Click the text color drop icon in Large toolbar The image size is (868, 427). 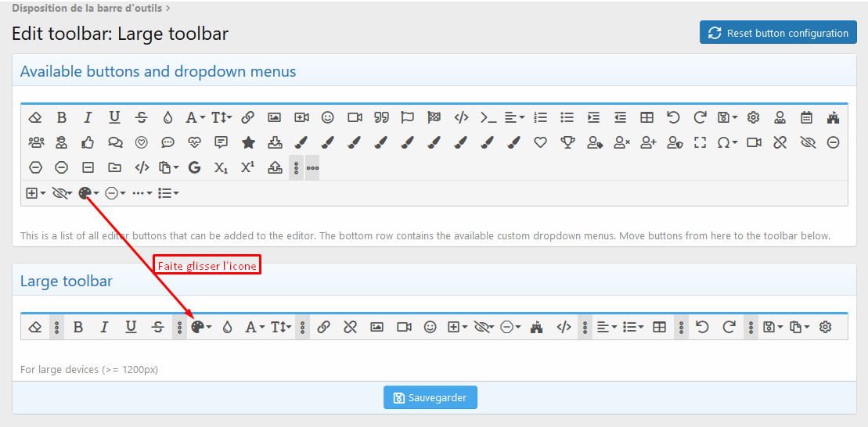pos(227,328)
